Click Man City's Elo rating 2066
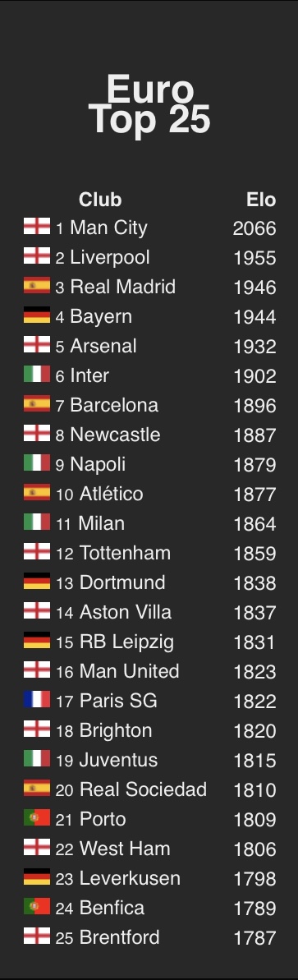 [254, 228]
